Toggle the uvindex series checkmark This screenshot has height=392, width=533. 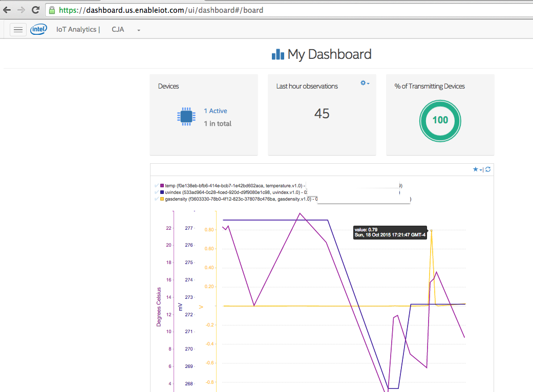[157, 192]
